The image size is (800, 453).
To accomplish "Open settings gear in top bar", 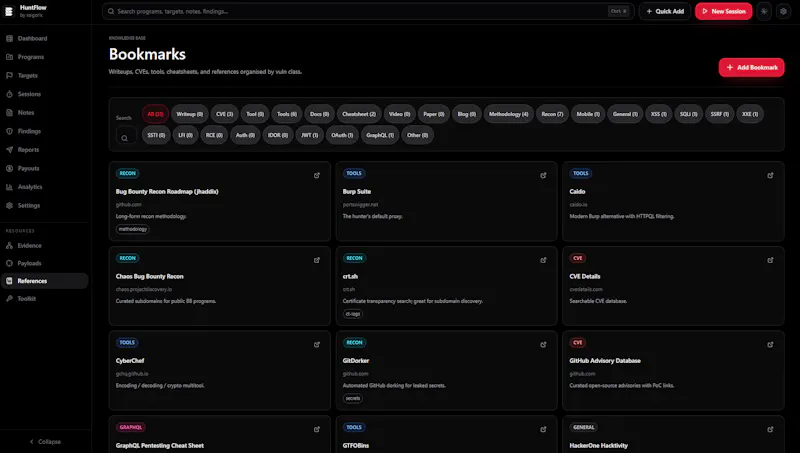I will 784,11.
